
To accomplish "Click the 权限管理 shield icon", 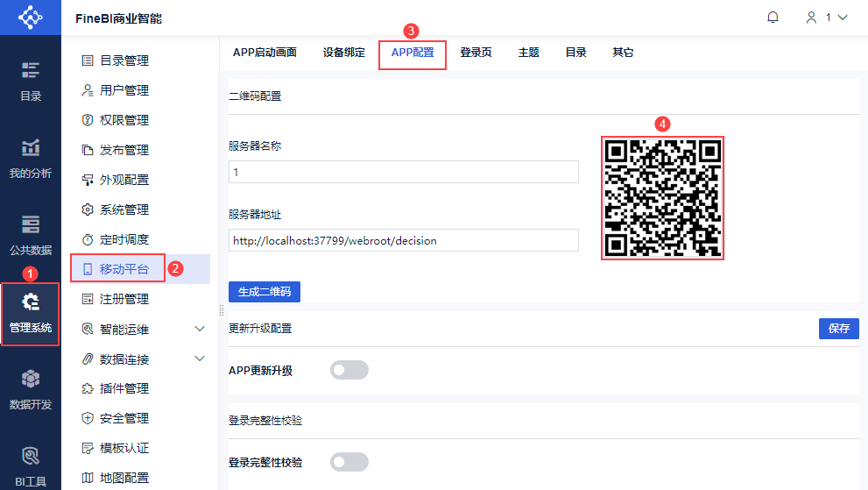I will pyautogui.click(x=88, y=120).
